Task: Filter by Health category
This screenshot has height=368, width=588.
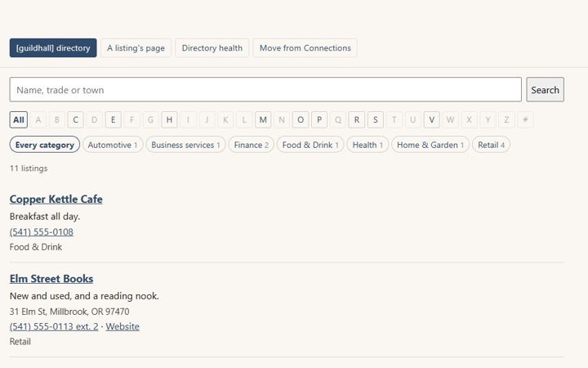Action: (367, 145)
